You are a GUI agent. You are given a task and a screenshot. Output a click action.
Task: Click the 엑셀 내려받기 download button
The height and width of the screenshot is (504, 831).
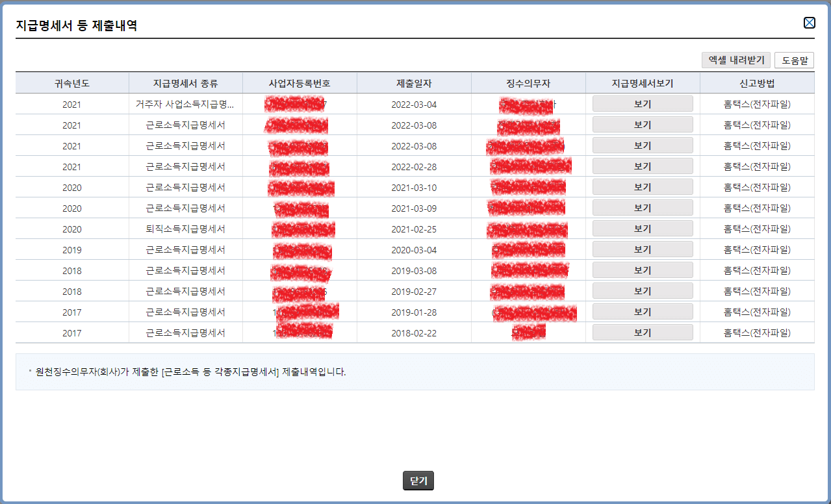(x=735, y=60)
